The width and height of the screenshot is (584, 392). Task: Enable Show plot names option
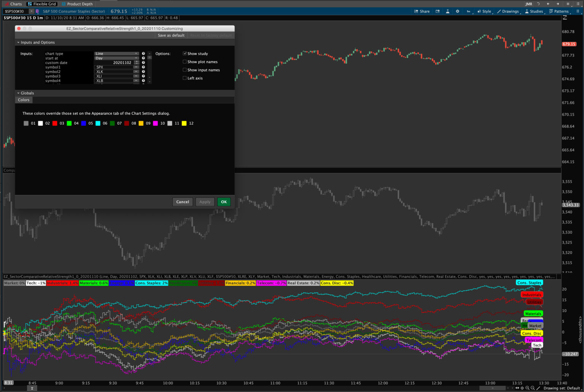point(185,62)
